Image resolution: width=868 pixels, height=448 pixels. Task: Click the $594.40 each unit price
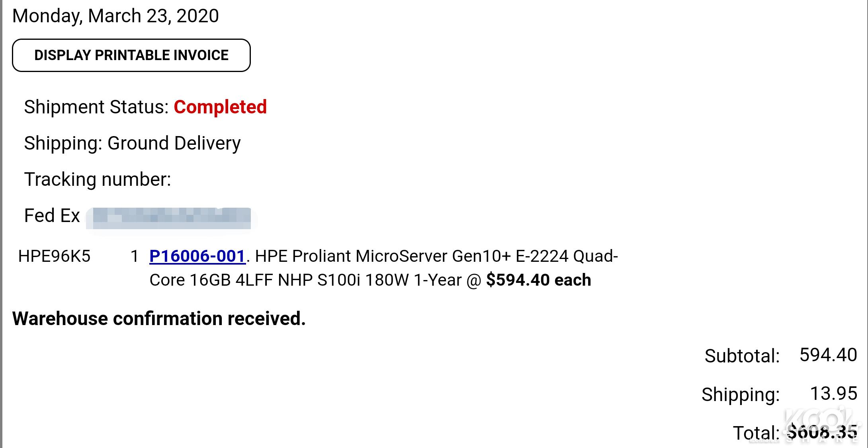(x=538, y=280)
